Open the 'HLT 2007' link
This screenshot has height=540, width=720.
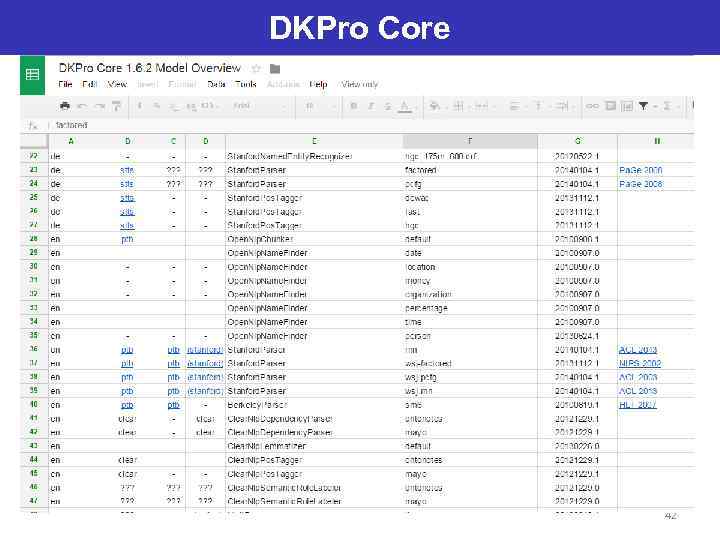pyautogui.click(x=637, y=405)
